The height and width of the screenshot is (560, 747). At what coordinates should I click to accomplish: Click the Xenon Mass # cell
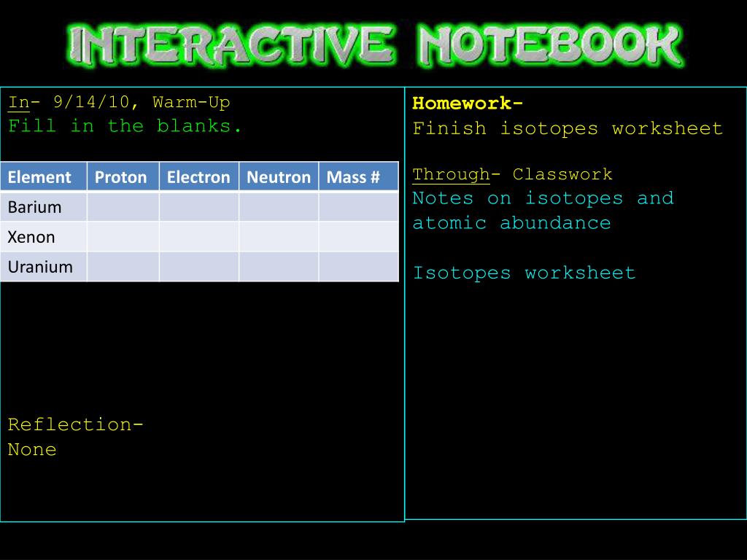tap(359, 237)
